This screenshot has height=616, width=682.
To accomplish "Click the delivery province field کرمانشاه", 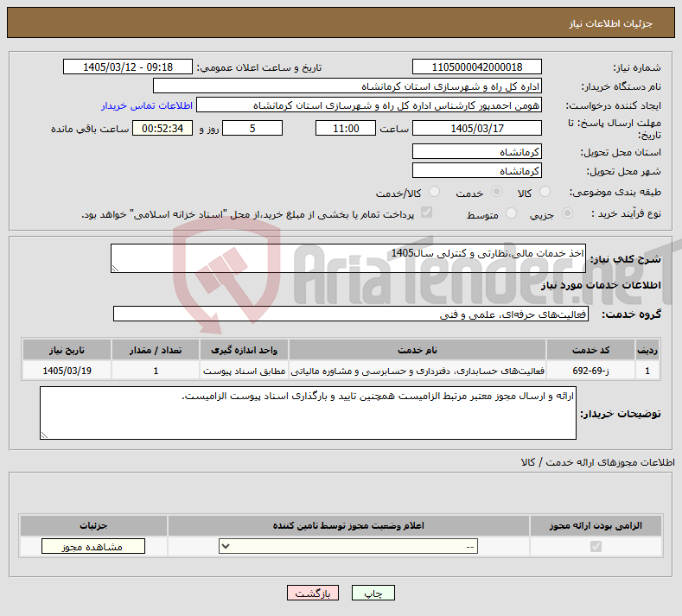I will (x=476, y=151).
